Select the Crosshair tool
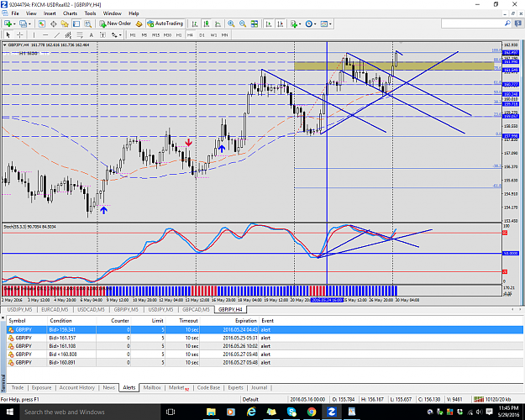 20,34
